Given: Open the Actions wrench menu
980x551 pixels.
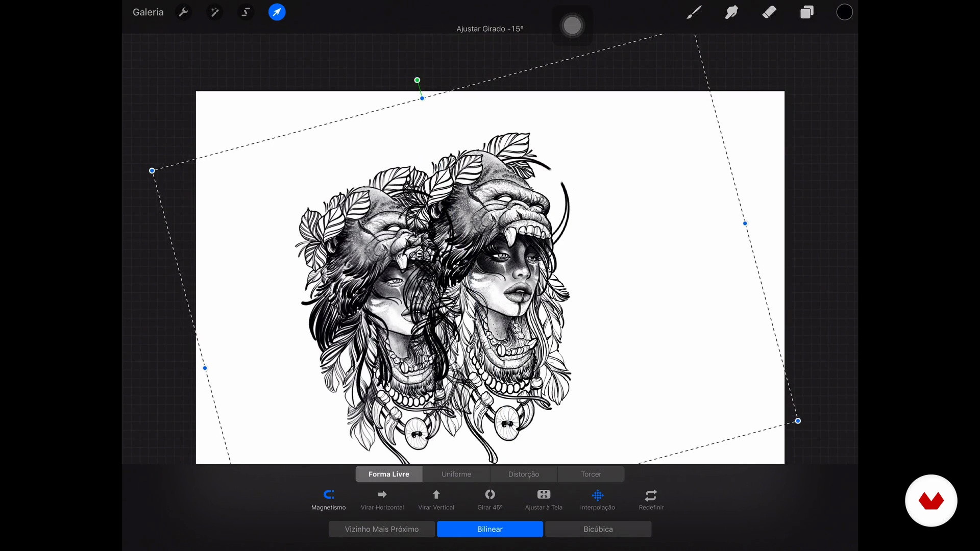Looking at the screenshot, I should pyautogui.click(x=183, y=12).
